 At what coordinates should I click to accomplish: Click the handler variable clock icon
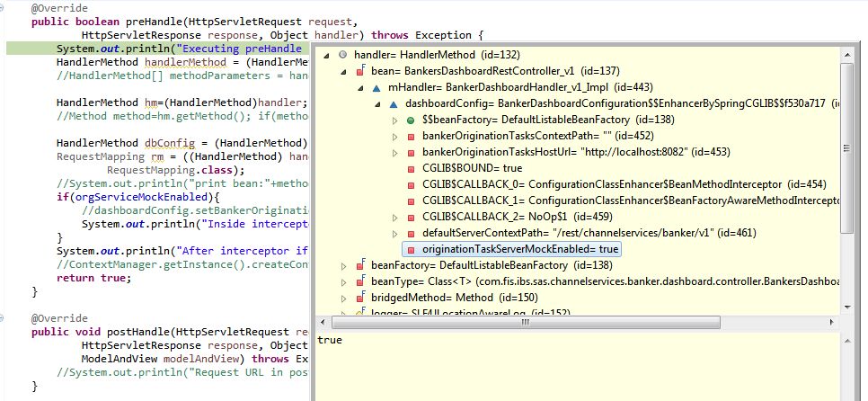[342, 55]
